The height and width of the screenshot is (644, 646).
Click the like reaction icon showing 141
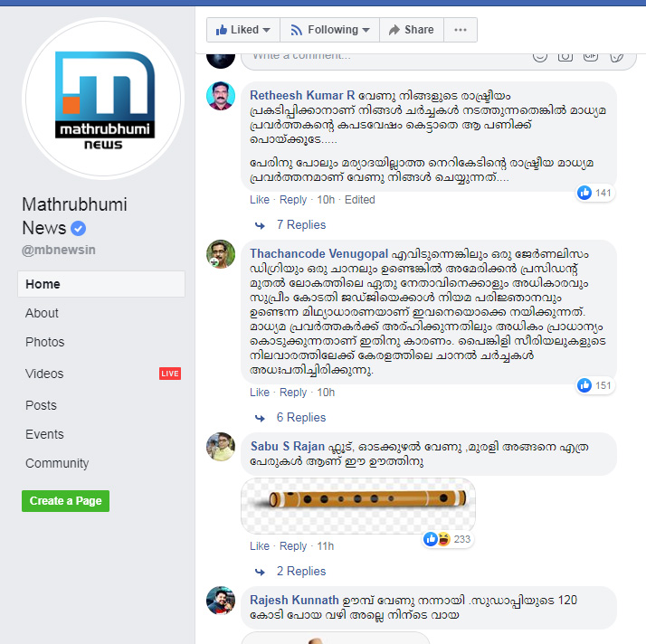tap(584, 193)
